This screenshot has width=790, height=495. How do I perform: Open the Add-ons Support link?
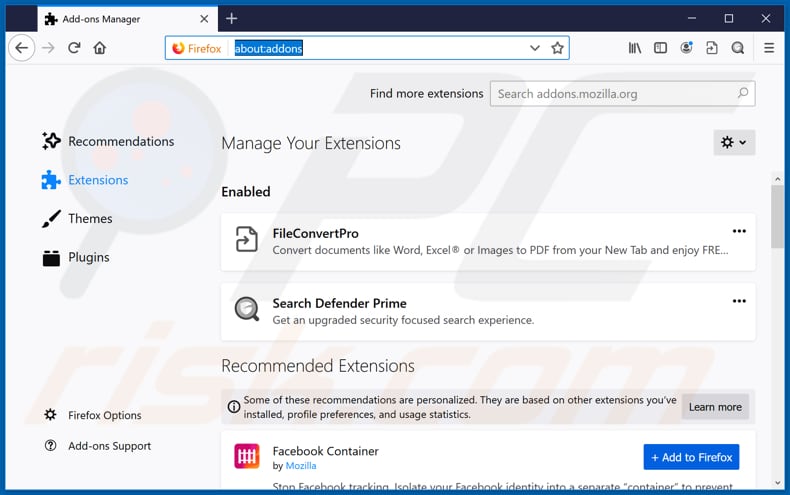98,446
